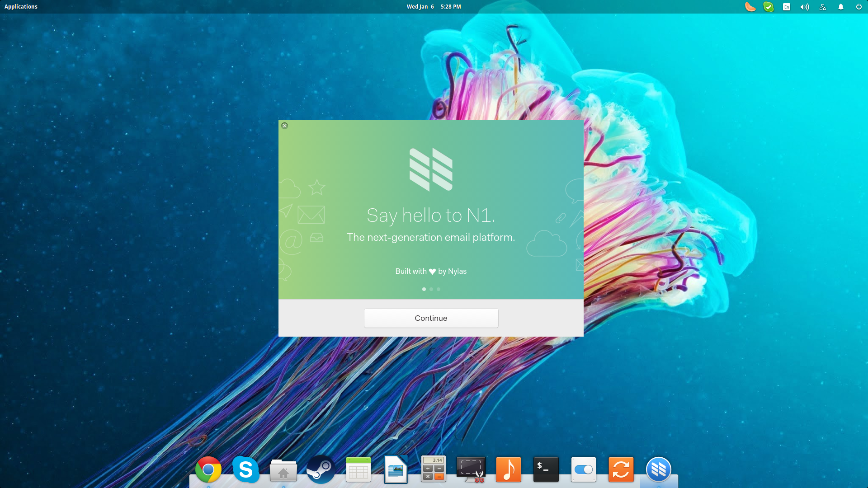868x488 pixels.
Task: Select the third onboarding page dot
Action: coord(438,289)
